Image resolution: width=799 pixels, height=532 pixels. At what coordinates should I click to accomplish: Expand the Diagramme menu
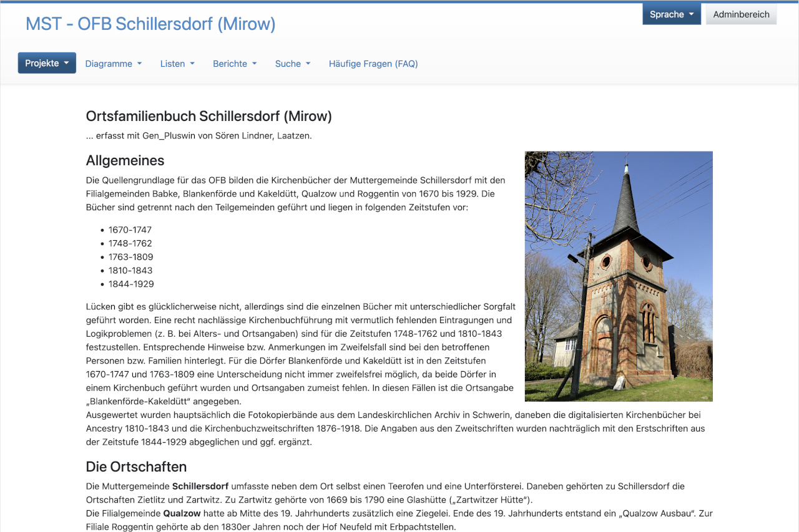coord(113,64)
